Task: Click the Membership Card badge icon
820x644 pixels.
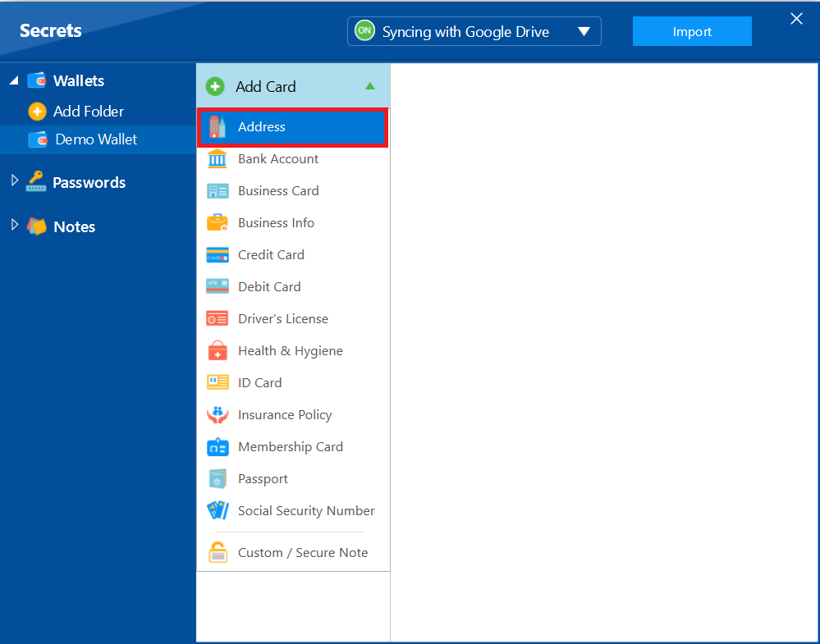Action: [x=217, y=447]
